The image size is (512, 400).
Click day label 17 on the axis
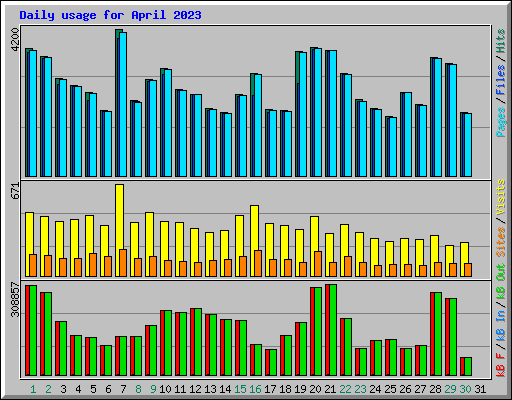(270, 389)
